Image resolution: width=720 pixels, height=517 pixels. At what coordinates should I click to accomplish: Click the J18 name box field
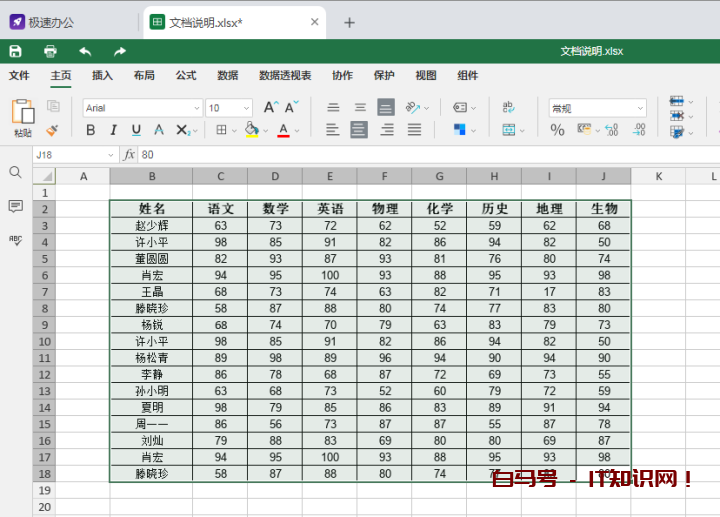(74, 155)
